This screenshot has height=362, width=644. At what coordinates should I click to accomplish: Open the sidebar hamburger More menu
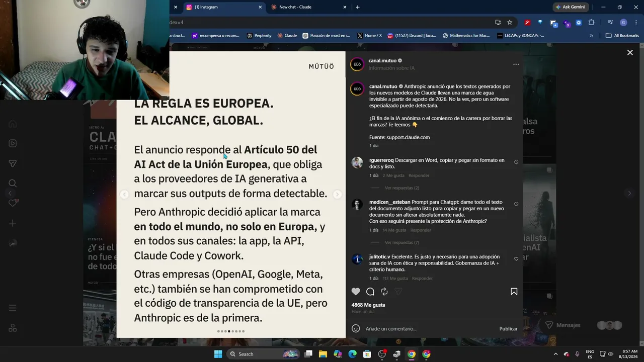[13, 308]
